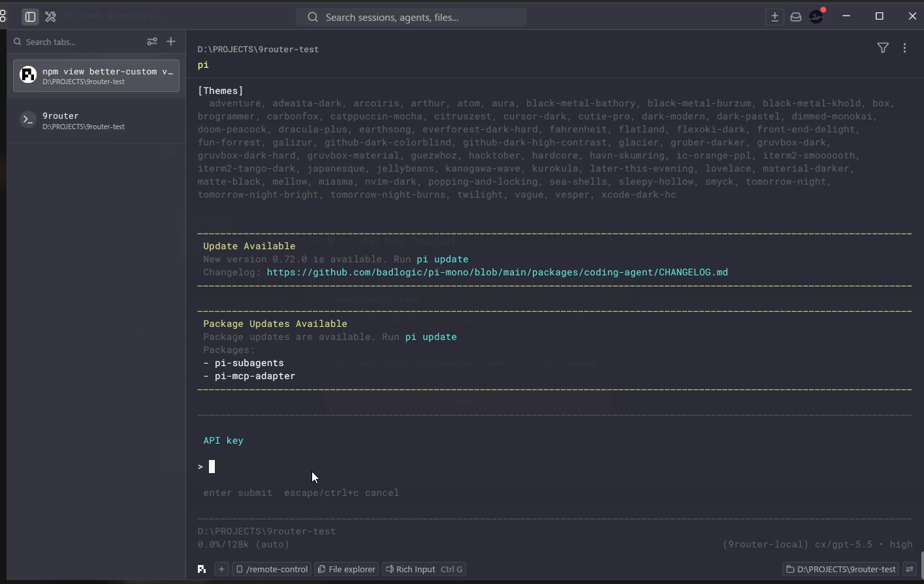Click the filter funnel icon

tap(883, 48)
